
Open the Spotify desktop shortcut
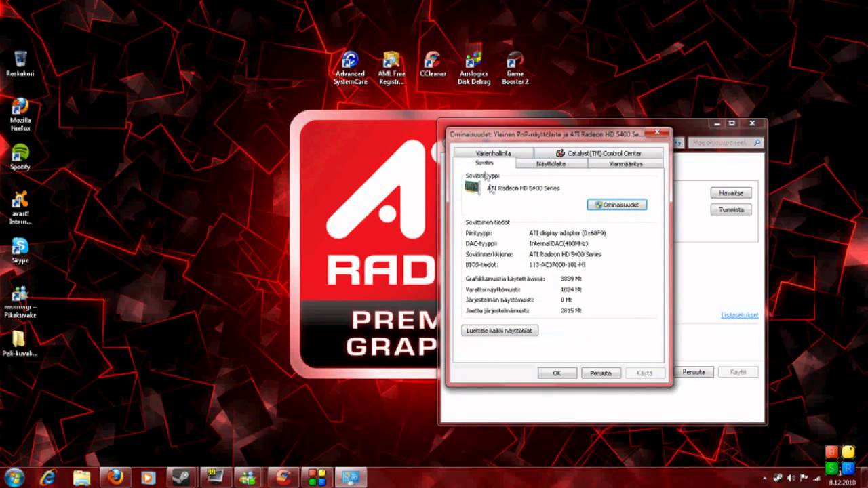[20, 157]
